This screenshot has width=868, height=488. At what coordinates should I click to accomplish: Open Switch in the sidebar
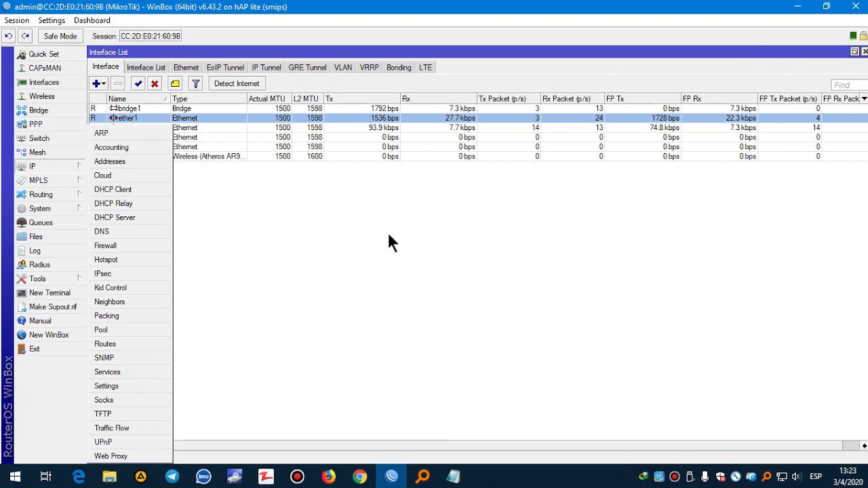coord(39,138)
